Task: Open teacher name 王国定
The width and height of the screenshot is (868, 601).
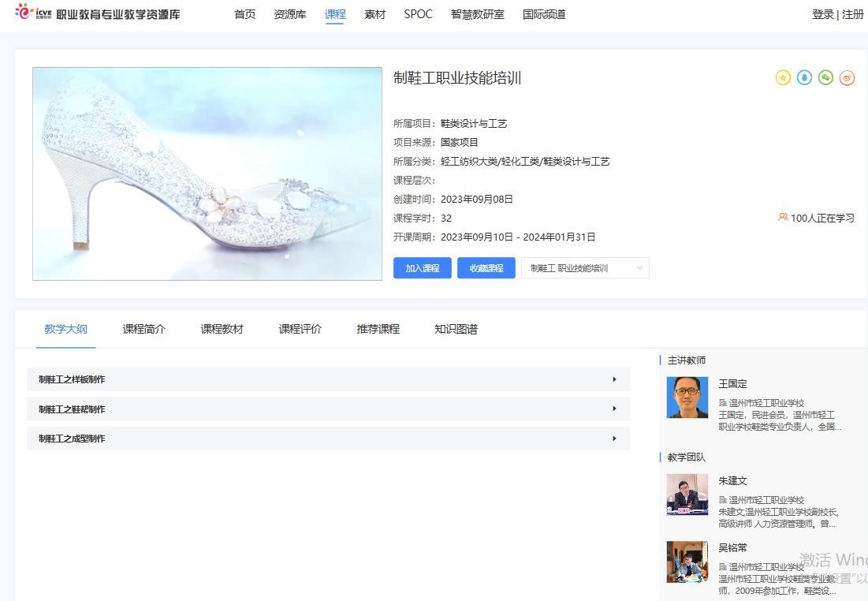Action: pyautogui.click(x=733, y=384)
